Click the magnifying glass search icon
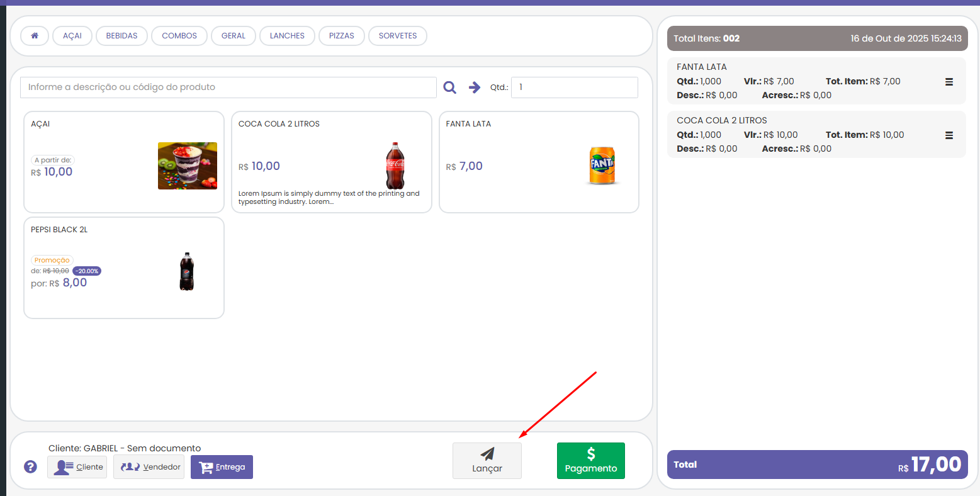Image resolution: width=980 pixels, height=496 pixels. coord(449,87)
